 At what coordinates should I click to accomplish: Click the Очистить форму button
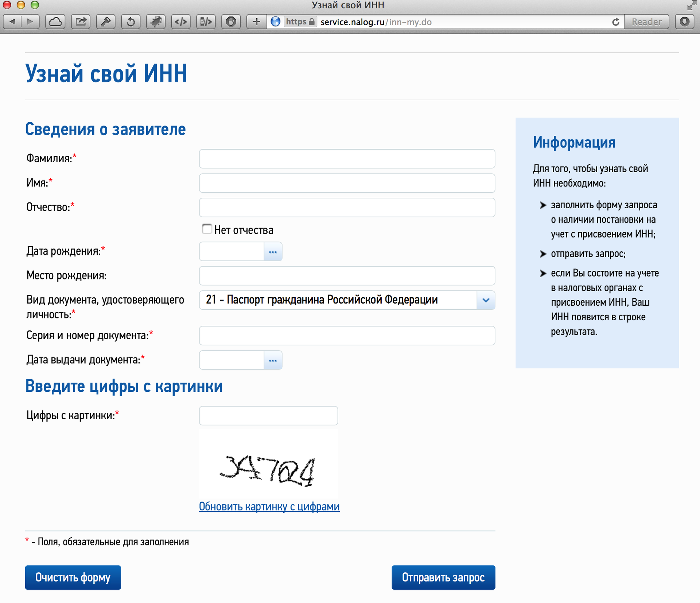[73, 577]
